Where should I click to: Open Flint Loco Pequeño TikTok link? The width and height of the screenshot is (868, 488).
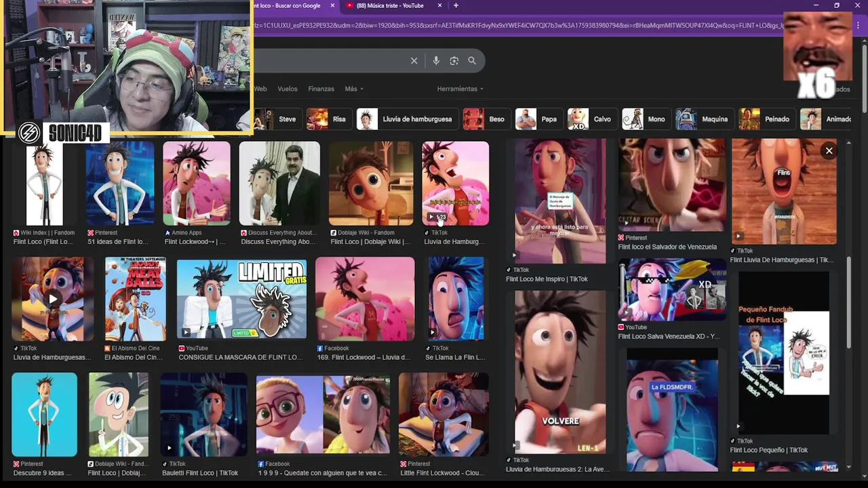(769, 450)
